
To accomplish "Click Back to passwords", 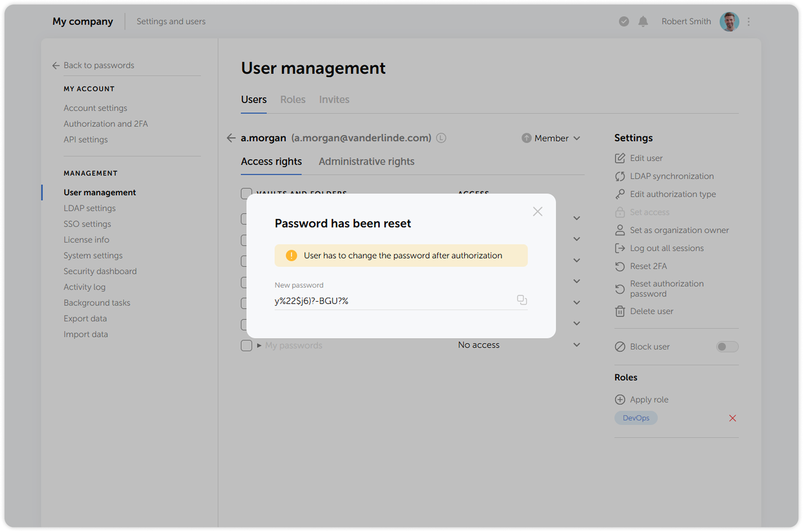I will 99,65.
